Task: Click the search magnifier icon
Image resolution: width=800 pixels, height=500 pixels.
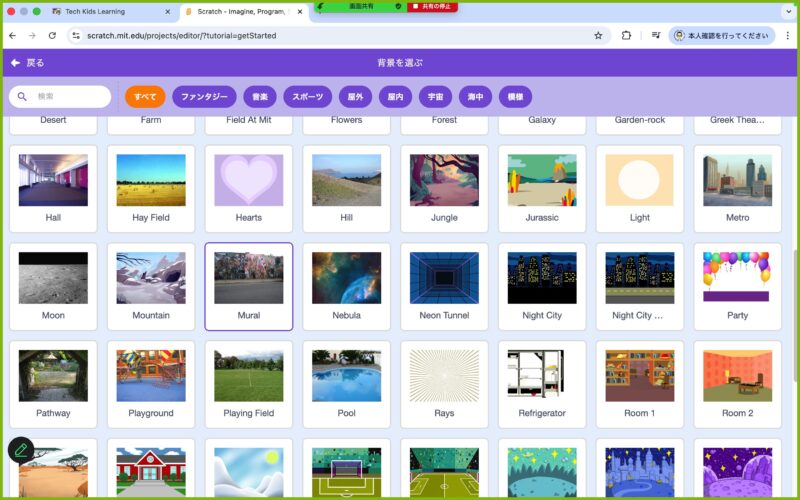Action: pyautogui.click(x=23, y=97)
